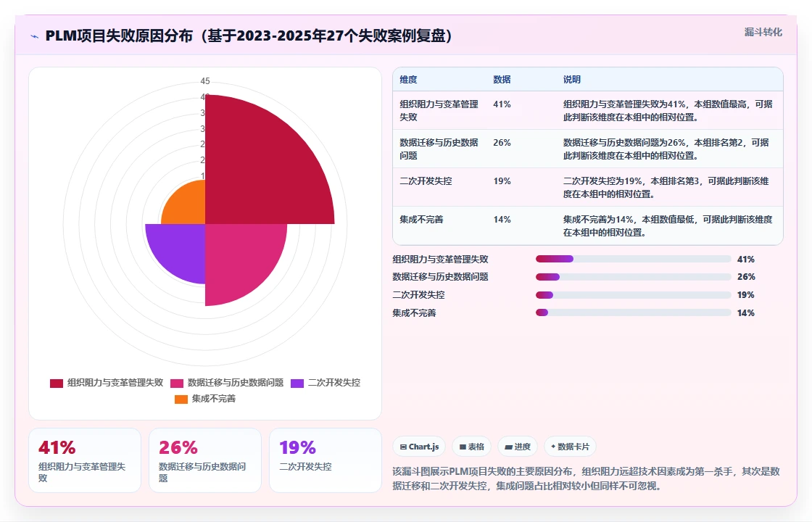Click progress bar for 数据迁移与历史数据问题
This screenshot has height=522, width=812.
point(634,277)
